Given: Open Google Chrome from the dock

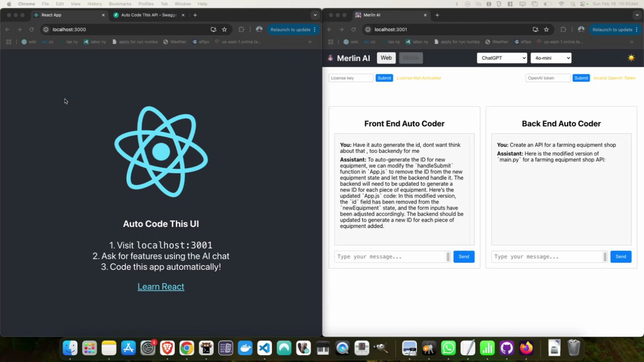Looking at the screenshot, I should coord(187,348).
